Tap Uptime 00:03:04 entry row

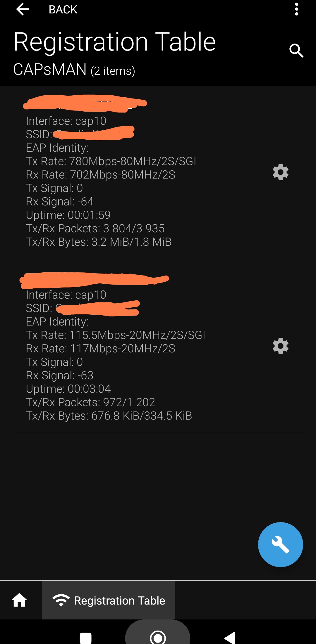[x=68, y=389]
